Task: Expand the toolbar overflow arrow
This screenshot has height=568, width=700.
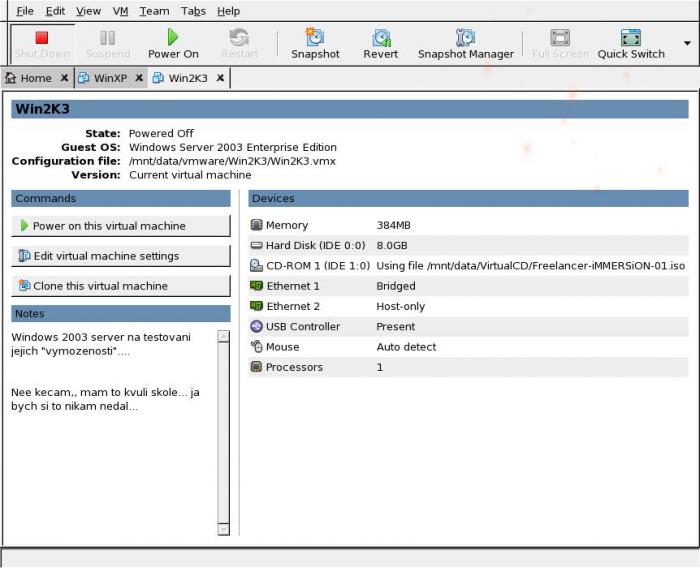Action: point(687,43)
